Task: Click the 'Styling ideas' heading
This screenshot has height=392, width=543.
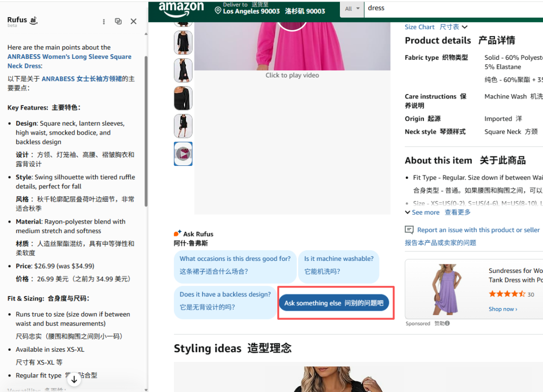Action: [208, 348]
